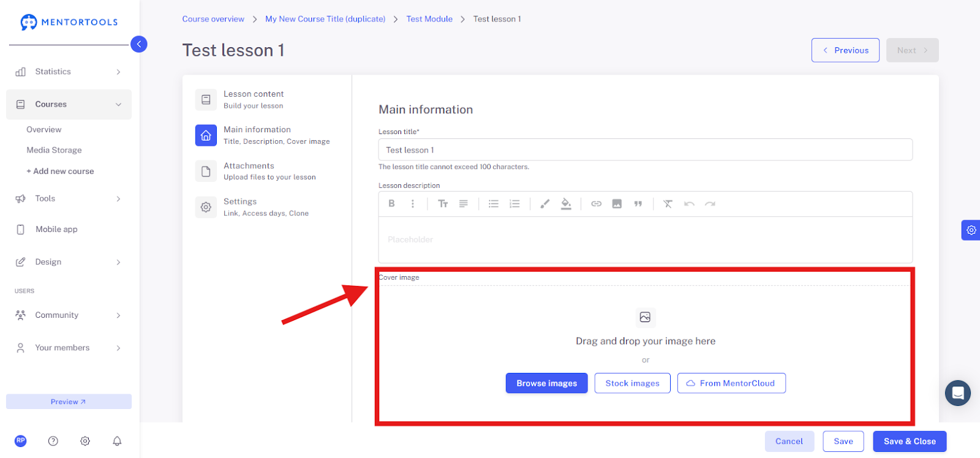The width and height of the screenshot is (980, 458).
Task: Click the text alignment icon in editor
Action: 464,204
